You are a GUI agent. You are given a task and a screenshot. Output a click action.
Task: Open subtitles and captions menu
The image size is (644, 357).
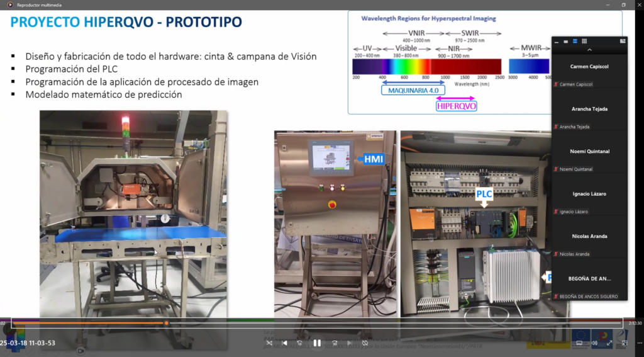tap(579, 343)
